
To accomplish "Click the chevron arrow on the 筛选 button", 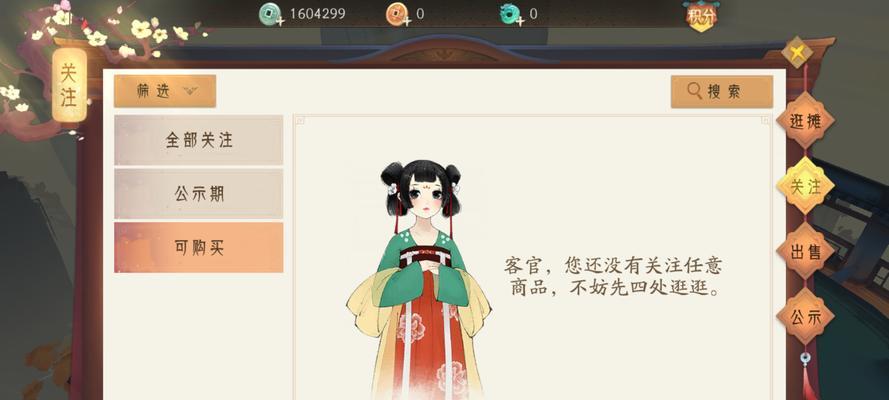I will pyautogui.click(x=190, y=91).
